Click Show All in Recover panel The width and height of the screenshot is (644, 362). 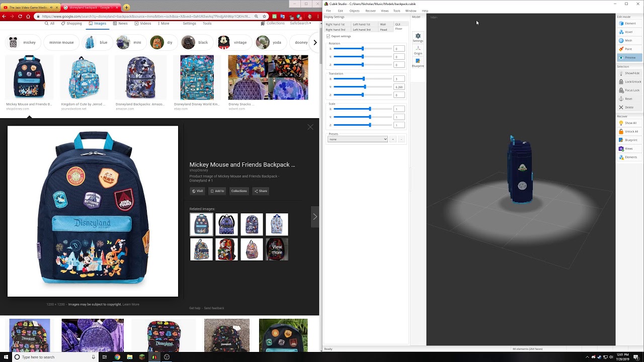(629, 123)
